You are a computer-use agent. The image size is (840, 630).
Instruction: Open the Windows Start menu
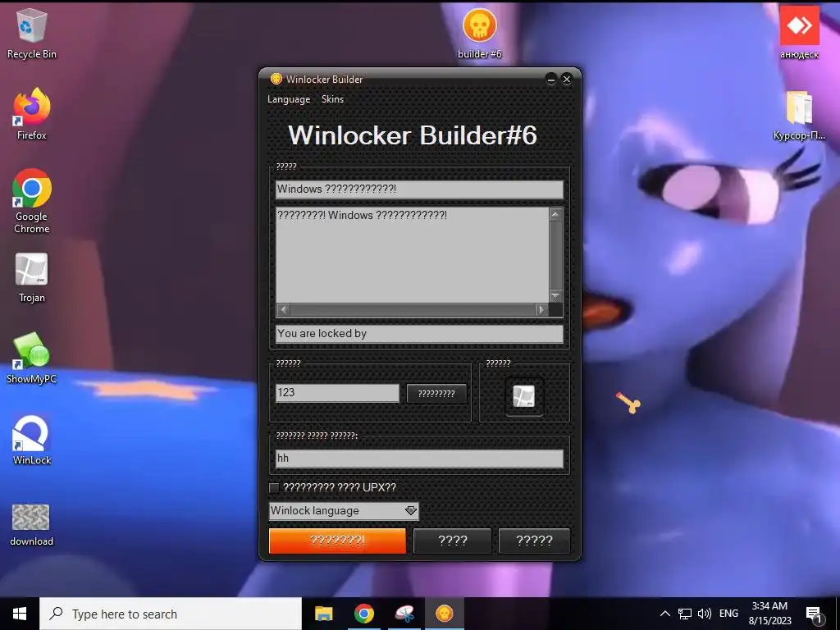20,614
